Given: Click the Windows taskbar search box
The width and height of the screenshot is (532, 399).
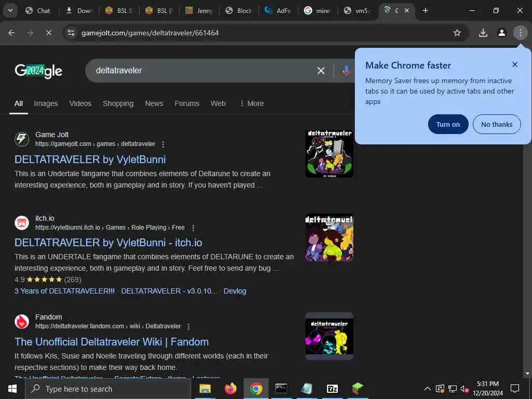Looking at the screenshot, I should pyautogui.click(x=108, y=389).
